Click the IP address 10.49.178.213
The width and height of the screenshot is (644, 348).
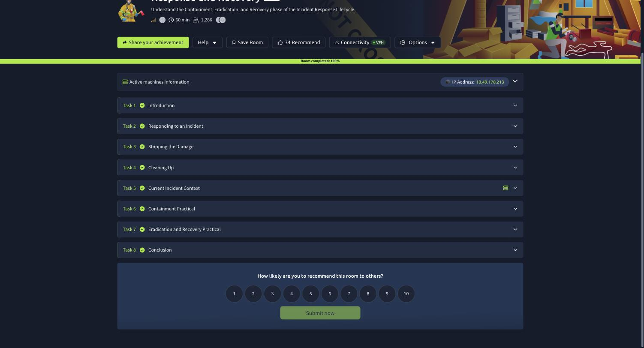click(490, 82)
